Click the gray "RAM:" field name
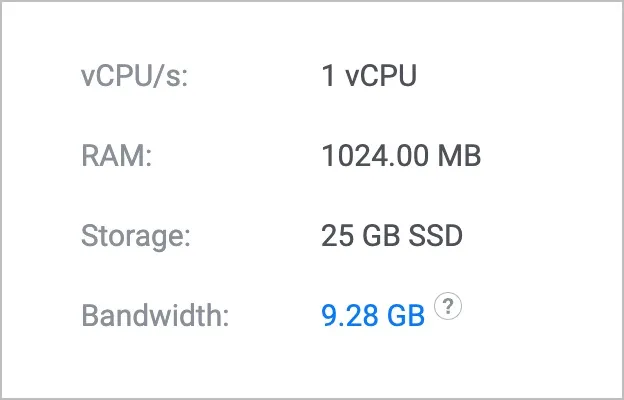 [x=114, y=157]
